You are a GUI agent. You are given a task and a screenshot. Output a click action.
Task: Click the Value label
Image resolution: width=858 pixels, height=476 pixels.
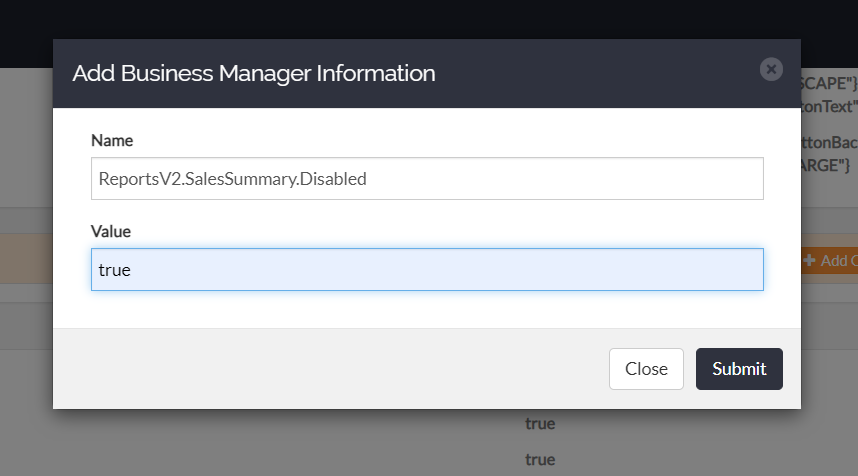(111, 231)
